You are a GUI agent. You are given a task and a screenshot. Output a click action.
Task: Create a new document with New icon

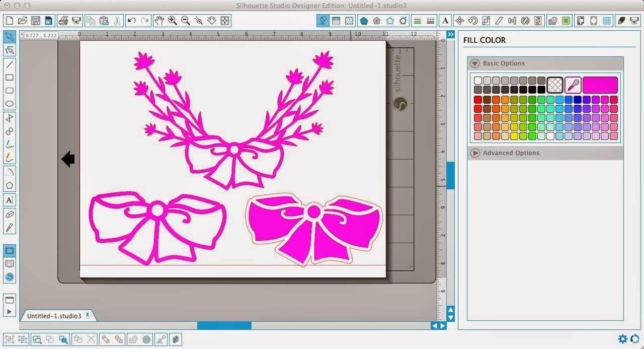click(9, 21)
